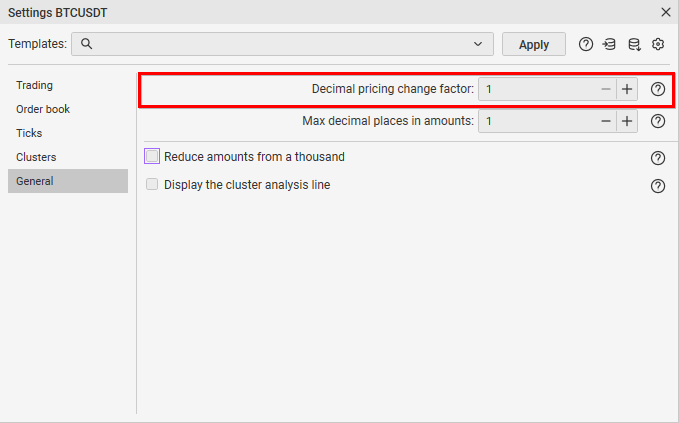Screen dimensions: 679x423
Task: Enable Reduce amounts from a thousand checkbox
Action: click(x=152, y=156)
